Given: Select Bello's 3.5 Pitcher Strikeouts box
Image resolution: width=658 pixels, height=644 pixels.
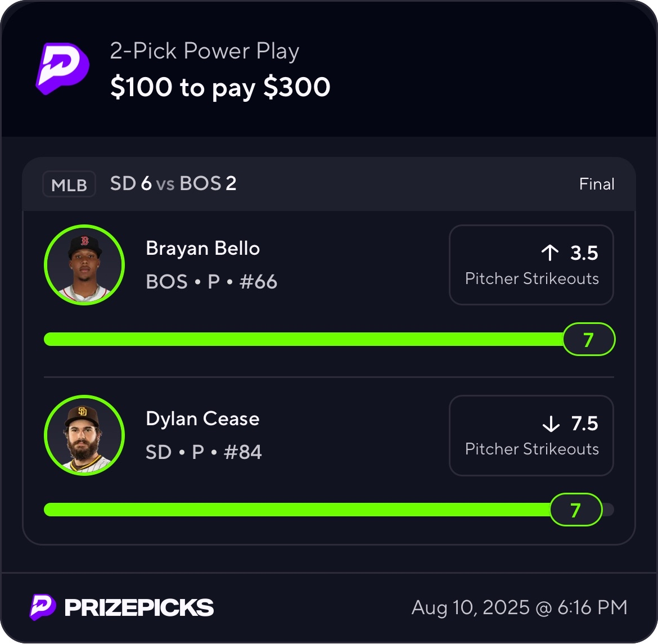Looking at the screenshot, I should [531, 265].
